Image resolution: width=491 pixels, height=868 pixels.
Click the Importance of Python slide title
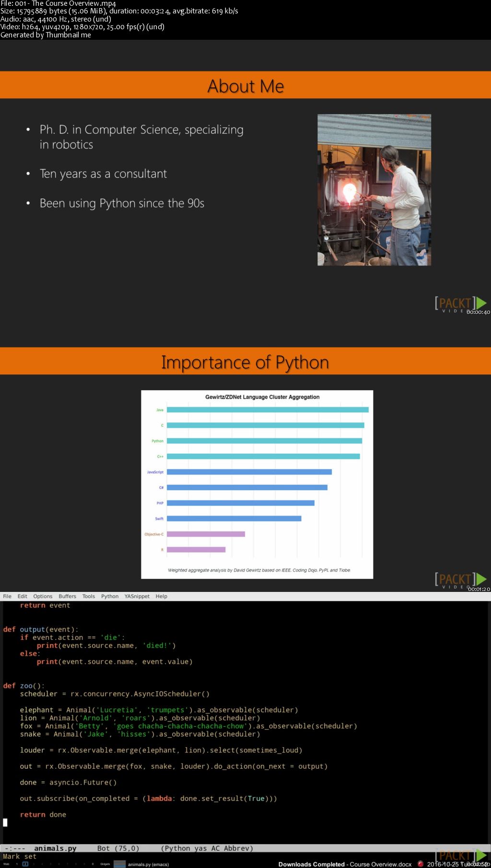click(x=245, y=362)
